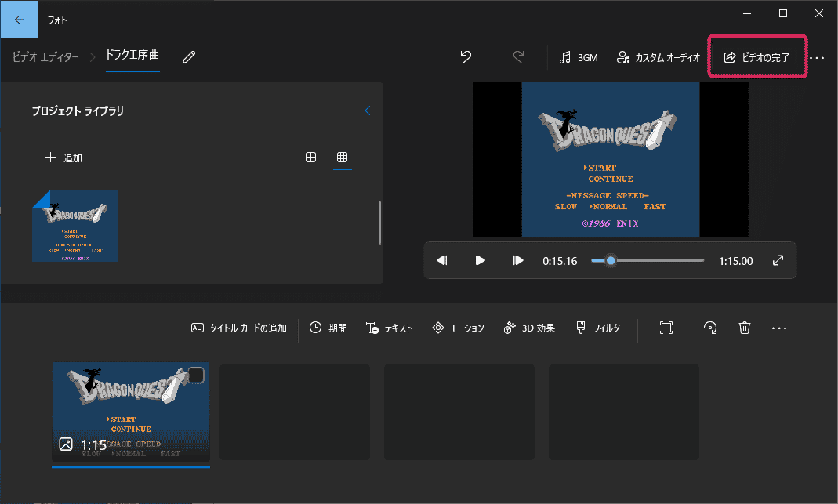Open the BGM music selector
This screenshot has height=504, width=838.
coord(579,57)
